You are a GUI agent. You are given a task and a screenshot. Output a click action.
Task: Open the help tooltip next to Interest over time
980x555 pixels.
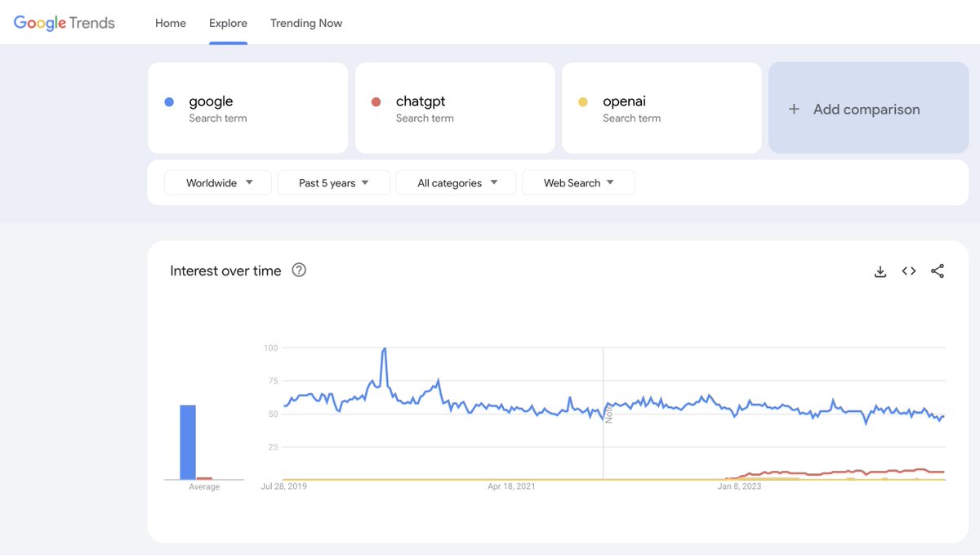[298, 270]
